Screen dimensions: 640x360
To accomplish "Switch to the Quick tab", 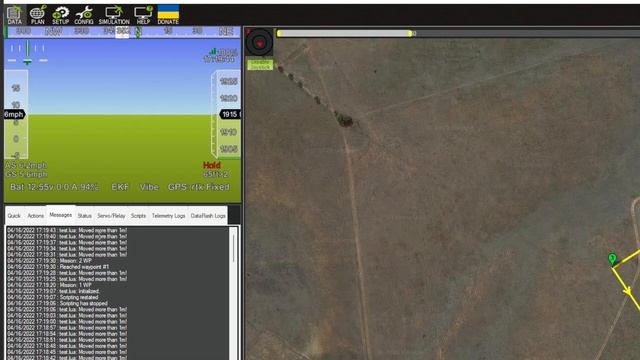I will point(14,216).
